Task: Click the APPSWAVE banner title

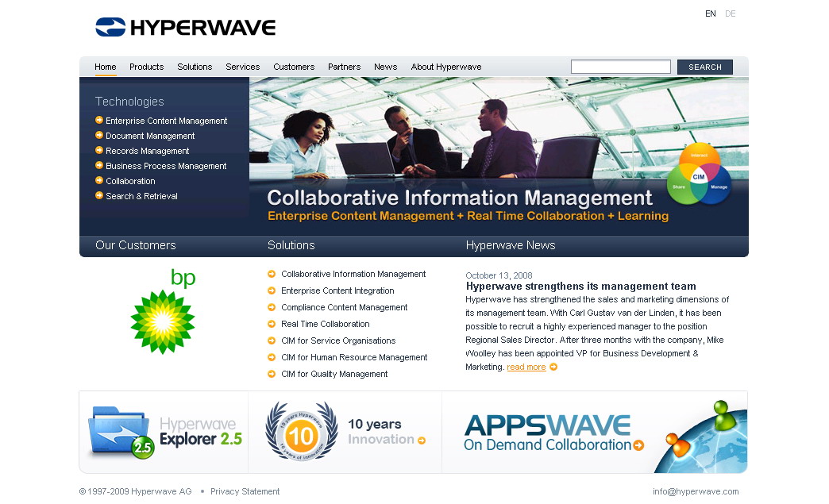Action: [x=547, y=425]
